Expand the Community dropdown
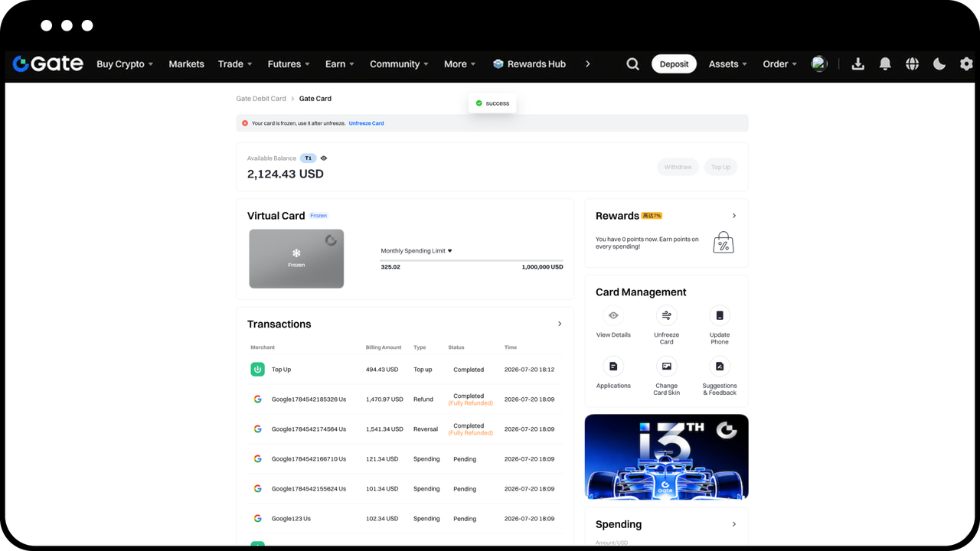 399,64
